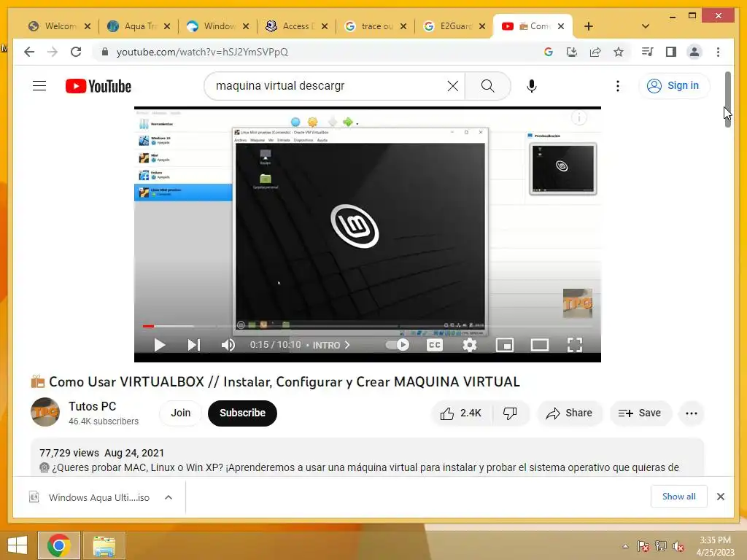Click the forward navigation arrow
Image resolution: width=747 pixels, height=560 pixels.
pyautogui.click(x=53, y=52)
